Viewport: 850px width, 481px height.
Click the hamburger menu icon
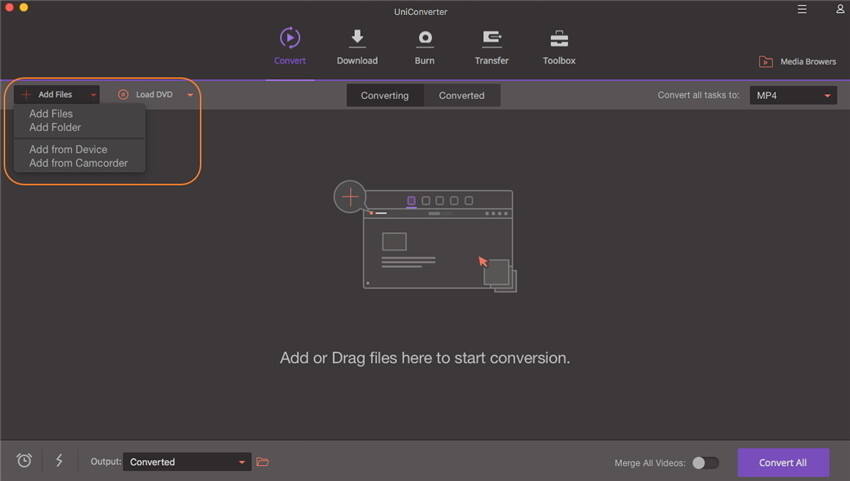[x=802, y=9]
